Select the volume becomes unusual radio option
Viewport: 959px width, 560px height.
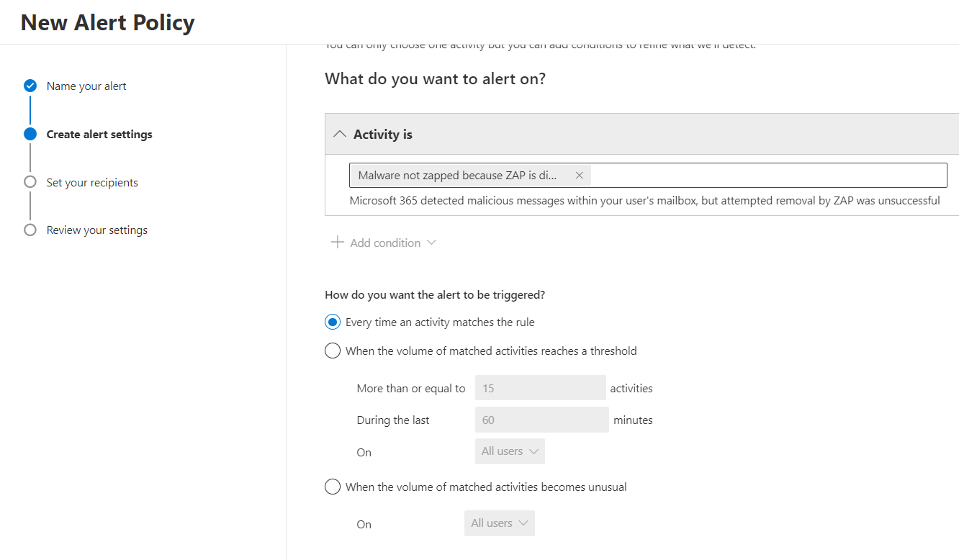(x=333, y=487)
